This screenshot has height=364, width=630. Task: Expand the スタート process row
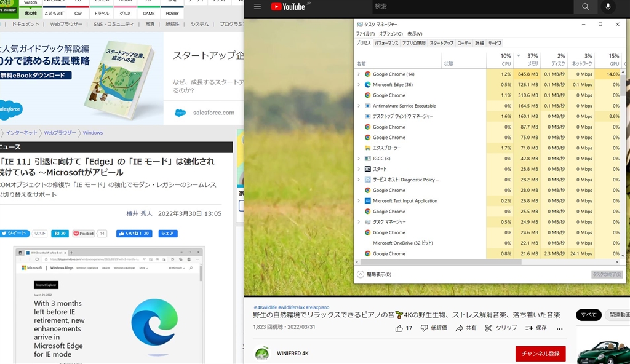click(359, 169)
